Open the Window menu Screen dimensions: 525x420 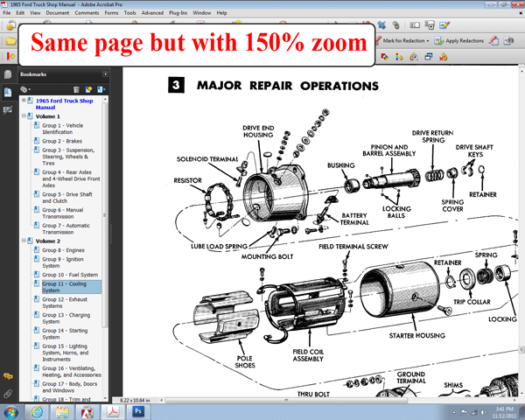202,13
